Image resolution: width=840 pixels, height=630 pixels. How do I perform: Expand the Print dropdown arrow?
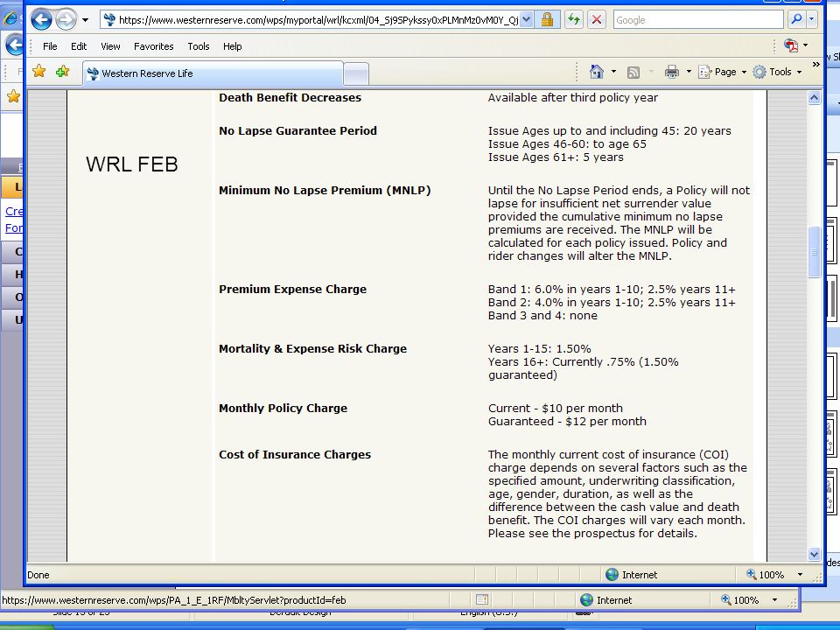point(689,72)
